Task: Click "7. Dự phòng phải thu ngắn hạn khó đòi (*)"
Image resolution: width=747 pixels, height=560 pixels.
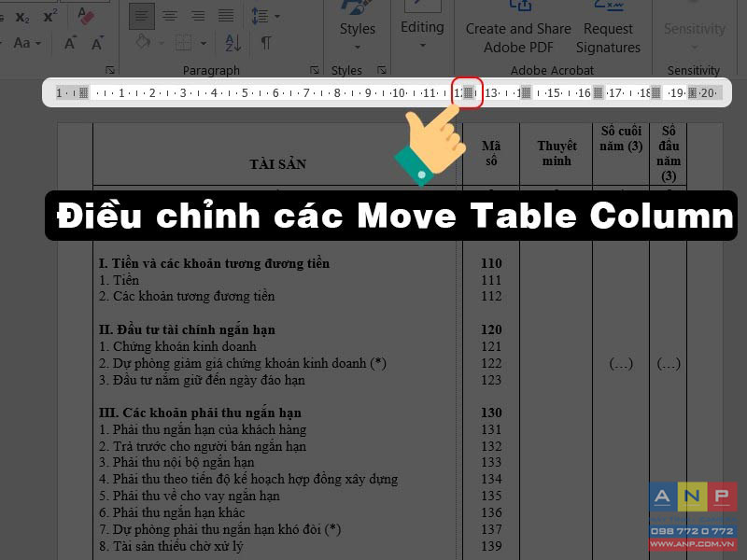Action: click(220, 529)
